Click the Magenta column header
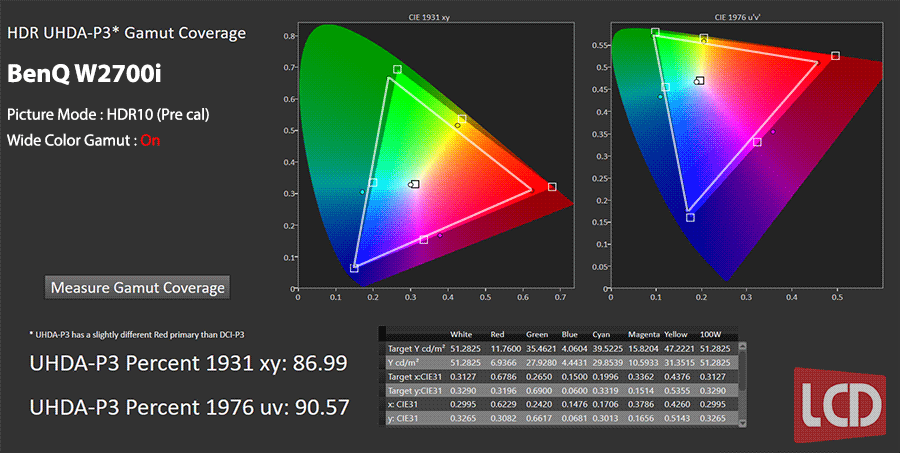Image resolution: width=900 pixels, height=453 pixels. coord(643,334)
